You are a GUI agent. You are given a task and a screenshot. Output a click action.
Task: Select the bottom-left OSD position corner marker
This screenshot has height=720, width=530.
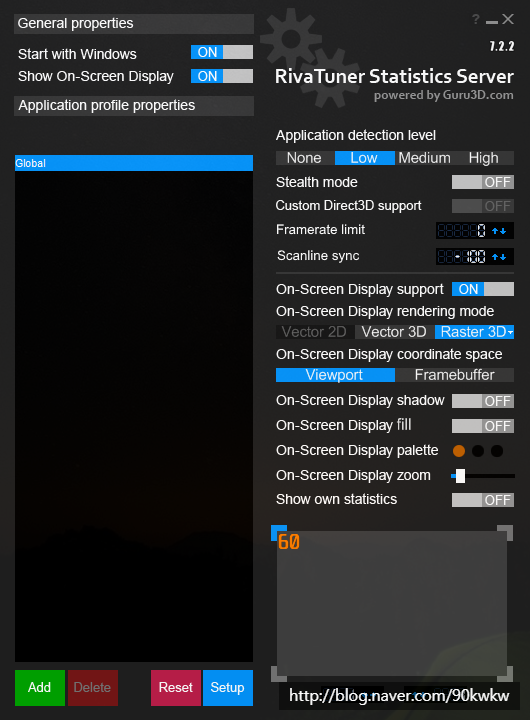click(279, 674)
